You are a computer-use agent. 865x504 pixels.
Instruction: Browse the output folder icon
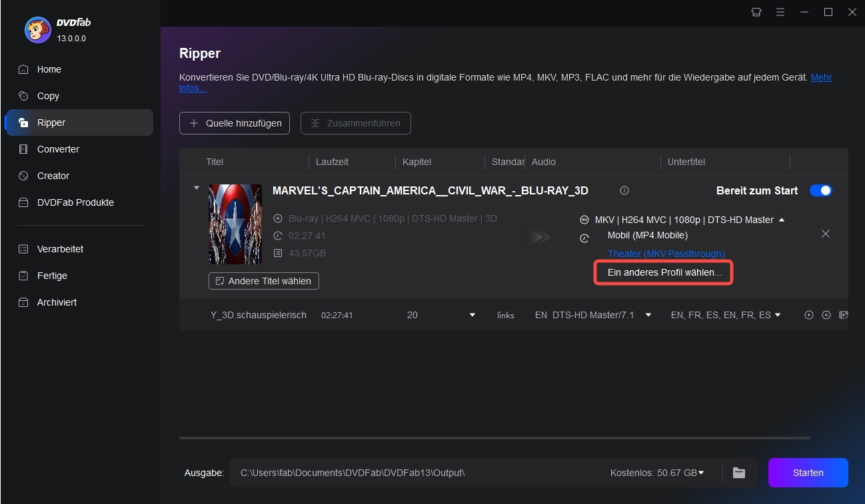[739, 473]
